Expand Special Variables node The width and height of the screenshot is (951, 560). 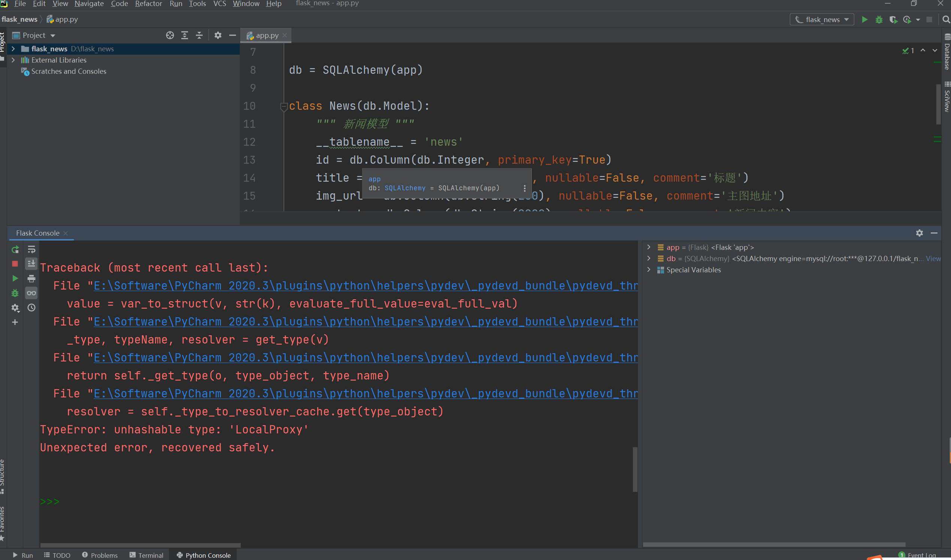(649, 270)
